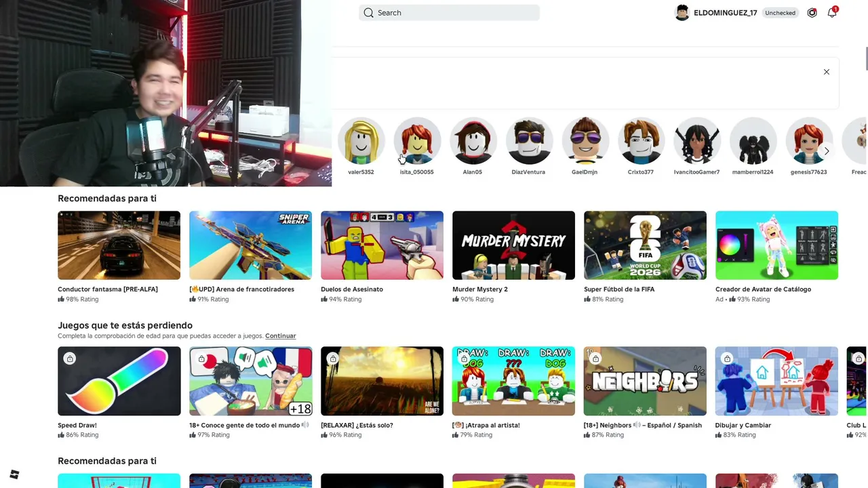Open friend GaelDmjn's avatar

[x=585, y=141]
